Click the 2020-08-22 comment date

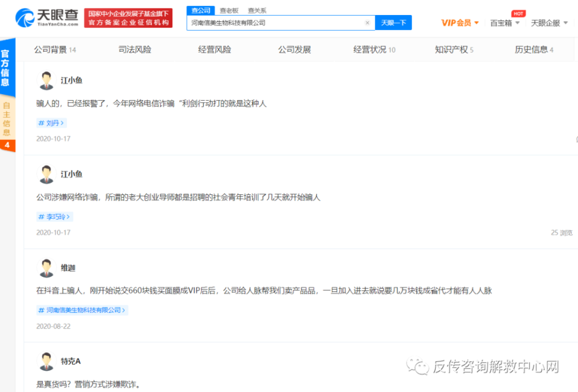[x=53, y=326]
